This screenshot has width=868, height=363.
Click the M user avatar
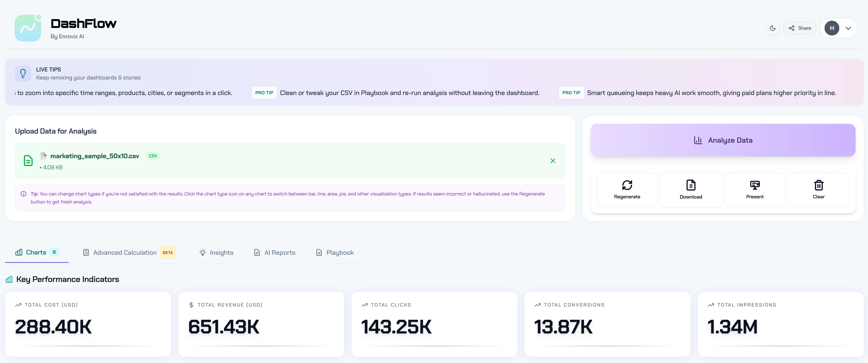coord(832,28)
